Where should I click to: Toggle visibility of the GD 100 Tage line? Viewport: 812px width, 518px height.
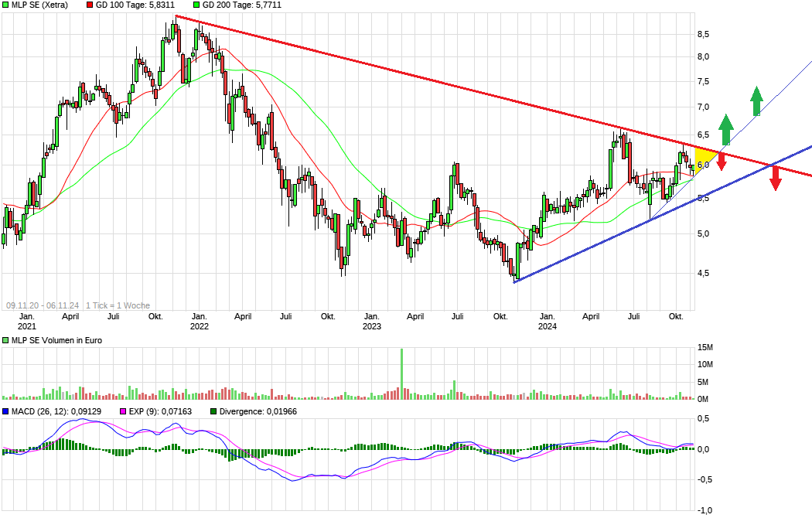click(88, 5)
